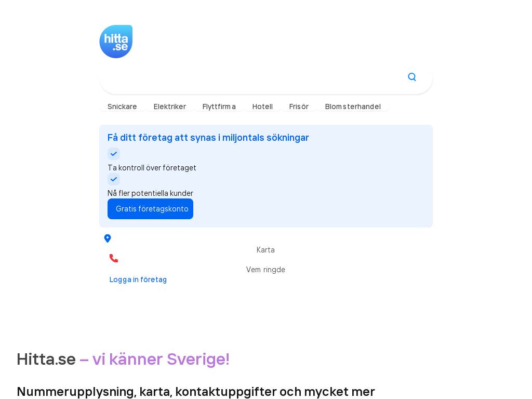This screenshot has height=399, width=532.
Task: Select the Snickare category chip
Action: pos(122,107)
